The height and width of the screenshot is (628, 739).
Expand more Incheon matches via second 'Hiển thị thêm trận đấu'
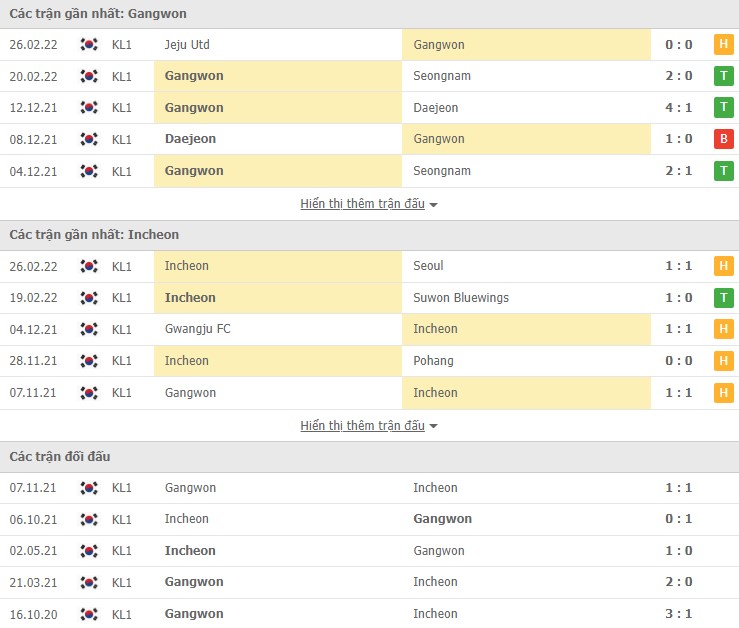tap(362, 426)
